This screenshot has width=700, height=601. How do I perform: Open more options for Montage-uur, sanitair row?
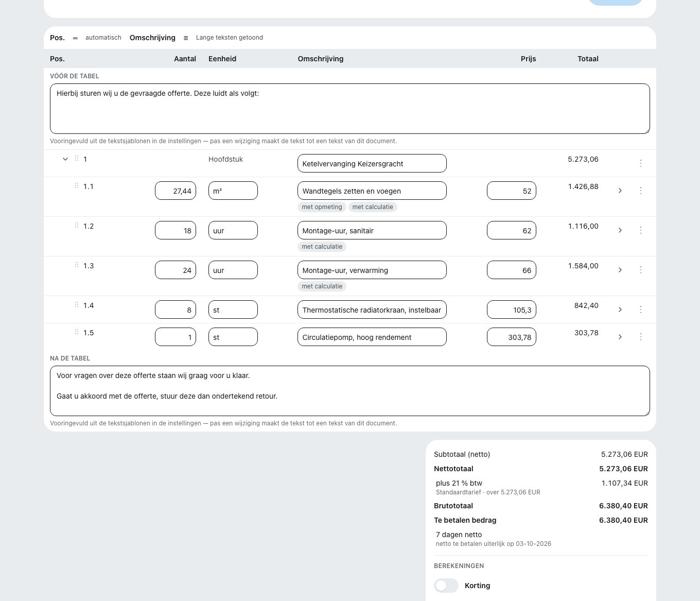click(641, 230)
